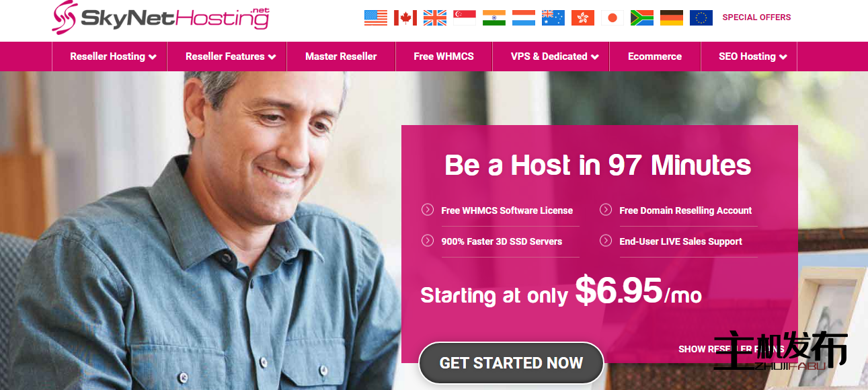
Task: Click the GET STARTED NOW button
Action: point(511,363)
